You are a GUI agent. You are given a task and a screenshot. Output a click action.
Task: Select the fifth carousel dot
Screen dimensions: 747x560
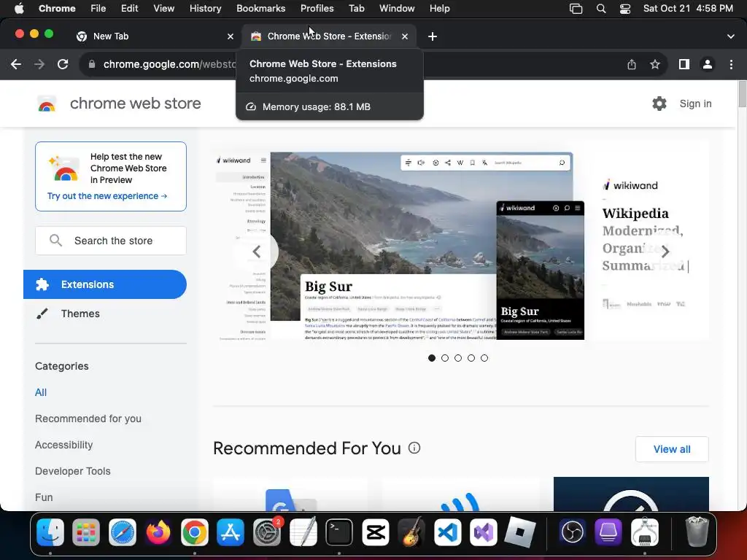point(484,358)
